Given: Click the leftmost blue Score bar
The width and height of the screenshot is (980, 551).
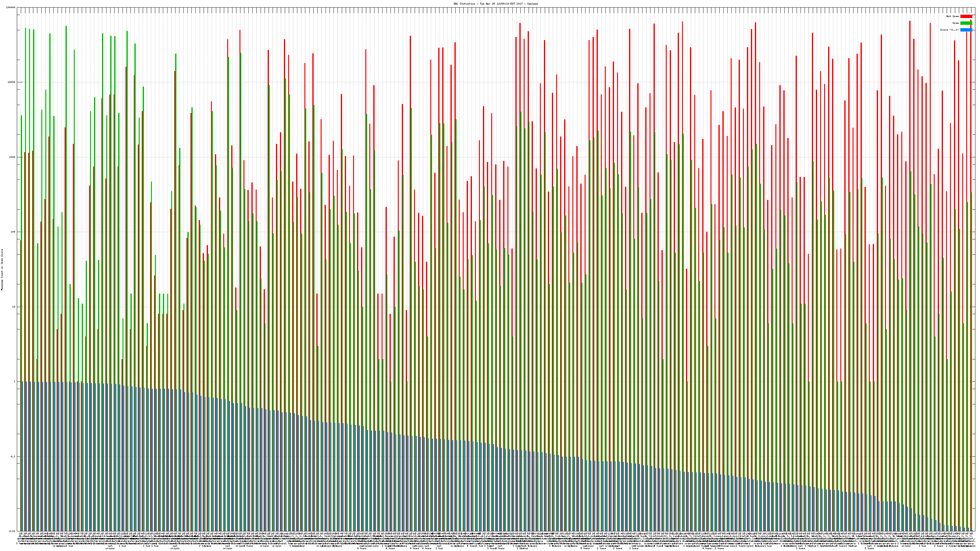Looking at the screenshot, I should 22,456.
